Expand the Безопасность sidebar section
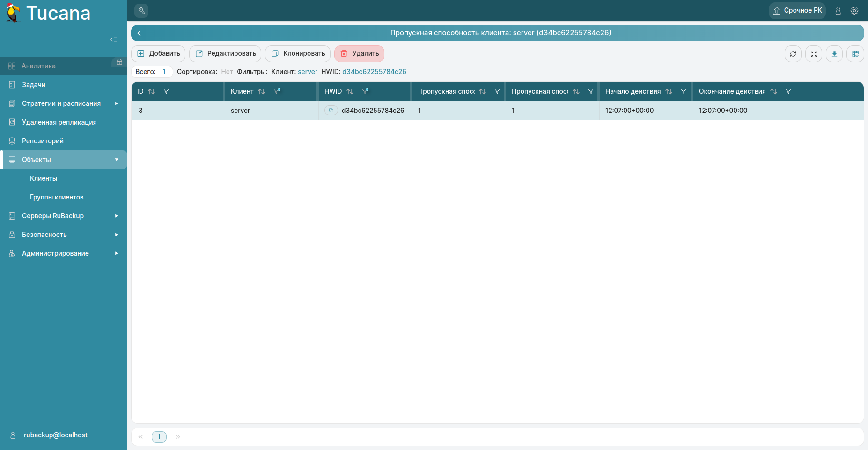 tap(63, 234)
